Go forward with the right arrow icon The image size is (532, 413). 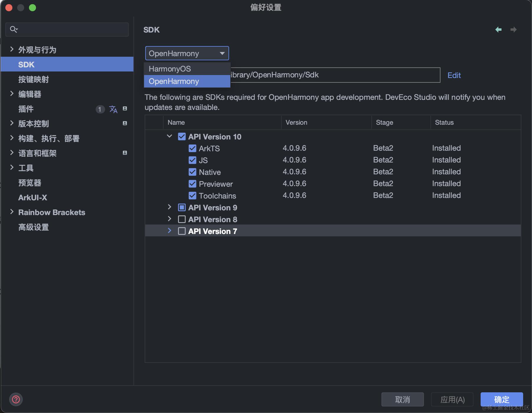tap(513, 30)
